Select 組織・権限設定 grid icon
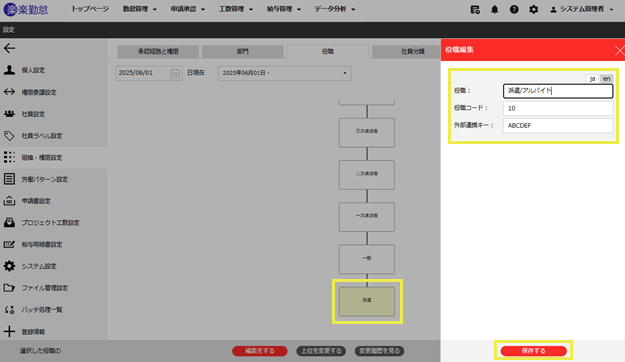Screen dimensions: 625x362 click(x=9, y=157)
